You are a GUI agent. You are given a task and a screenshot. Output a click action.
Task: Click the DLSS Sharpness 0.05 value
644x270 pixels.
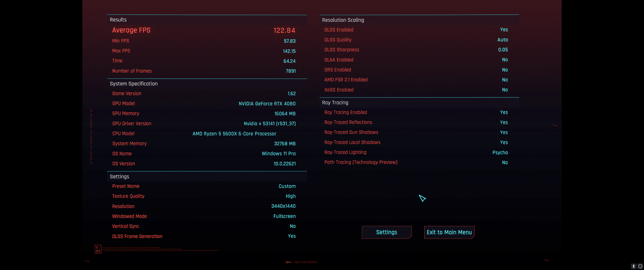tap(503, 49)
